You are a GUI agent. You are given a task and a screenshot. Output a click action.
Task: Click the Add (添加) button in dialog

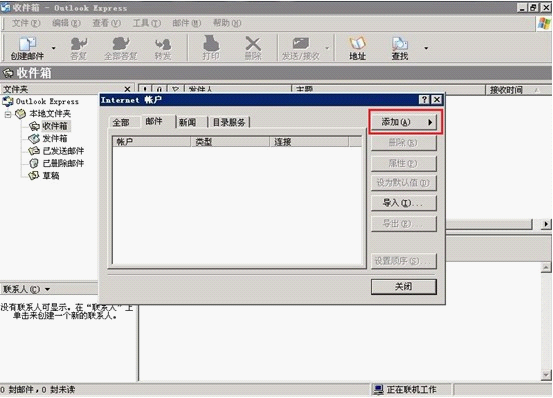pyautogui.click(x=404, y=122)
